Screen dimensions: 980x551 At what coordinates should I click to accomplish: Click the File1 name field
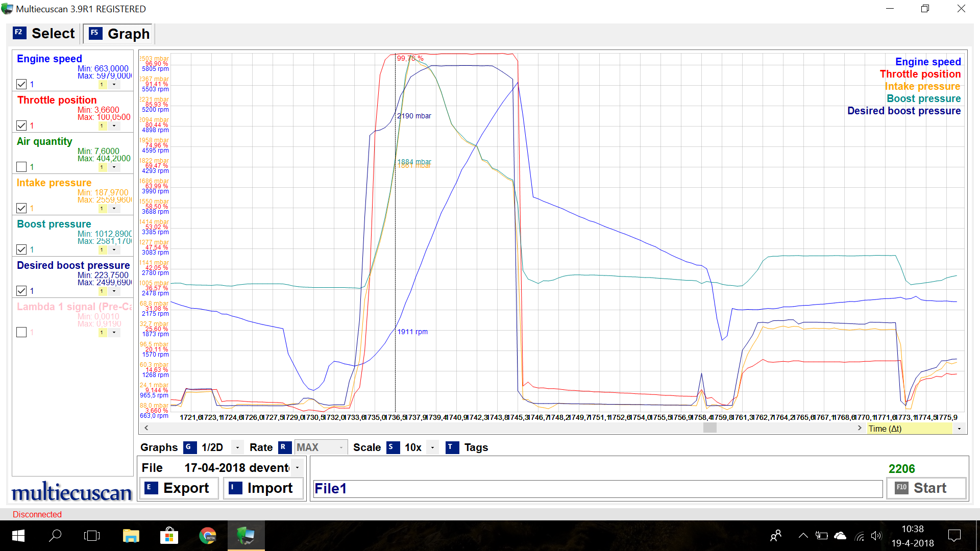[598, 489]
